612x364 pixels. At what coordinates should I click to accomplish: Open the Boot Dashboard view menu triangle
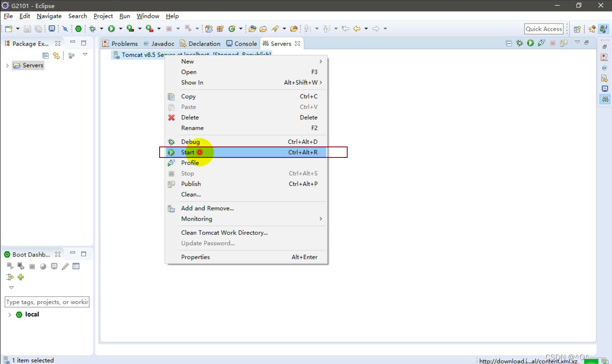pyautogui.click(x=11, y=288)
